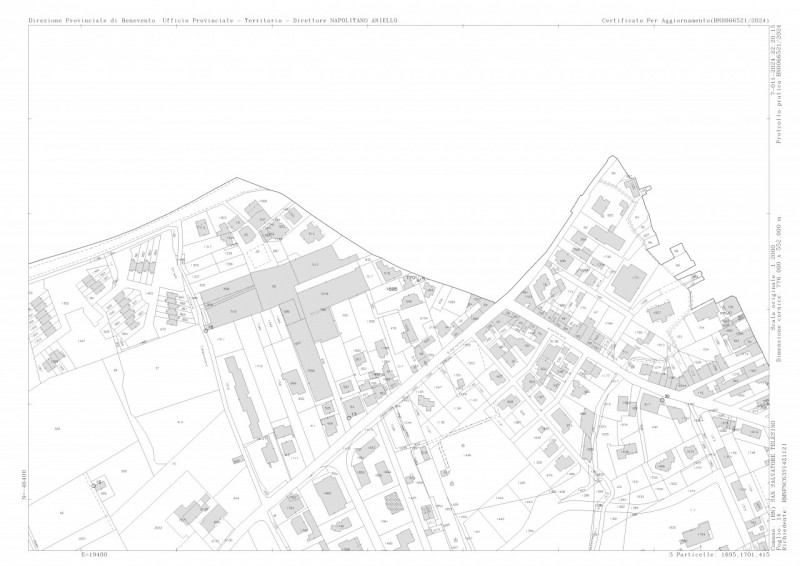Click the bold parcel label 1701
This screenshot has height=566, width=800.
(x=410, y=278)
